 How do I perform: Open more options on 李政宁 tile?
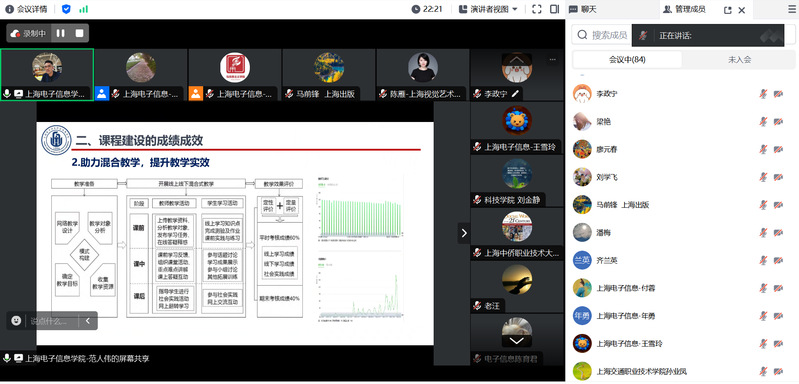click(552, 60)
